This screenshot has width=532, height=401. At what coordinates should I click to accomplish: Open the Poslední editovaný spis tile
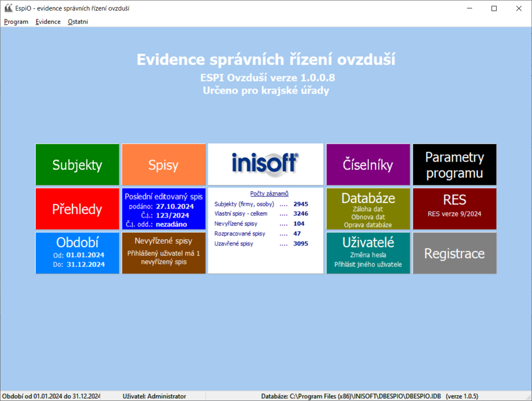164,209
